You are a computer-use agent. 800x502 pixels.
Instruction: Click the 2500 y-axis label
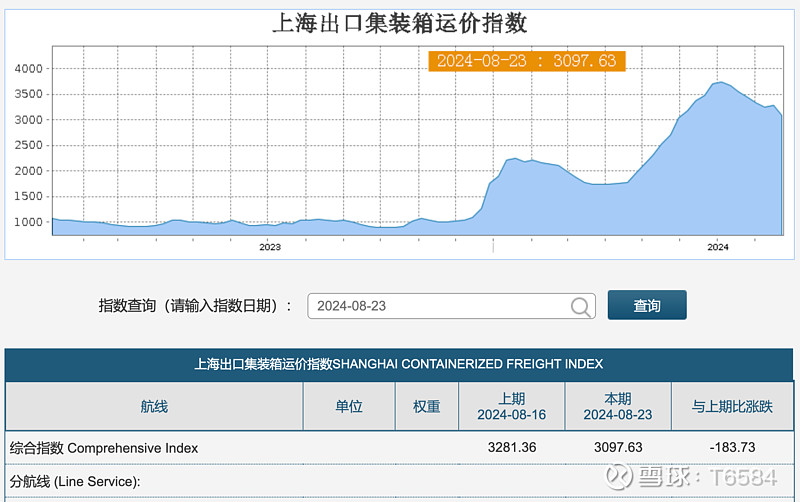[x=29, y=145]
